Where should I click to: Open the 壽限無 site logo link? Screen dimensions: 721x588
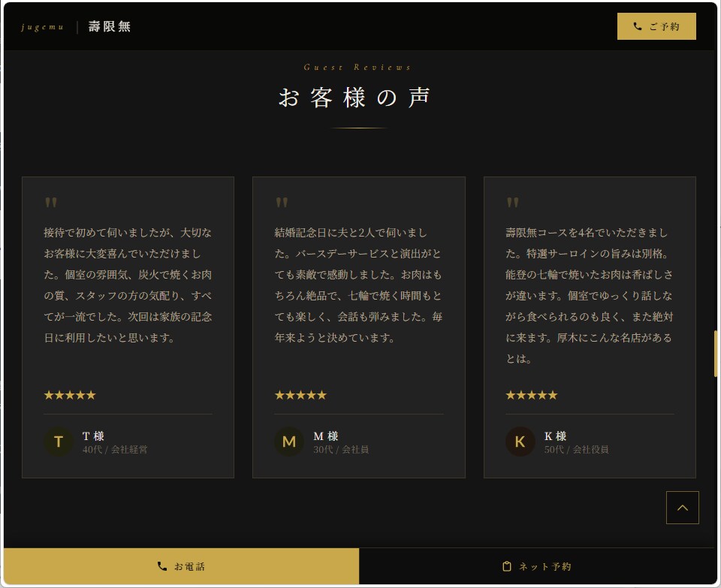pos(110,27)
